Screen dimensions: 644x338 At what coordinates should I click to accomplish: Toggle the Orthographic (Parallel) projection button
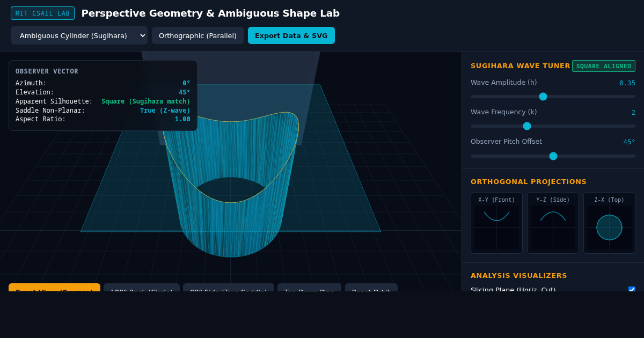tap(197, 35)
